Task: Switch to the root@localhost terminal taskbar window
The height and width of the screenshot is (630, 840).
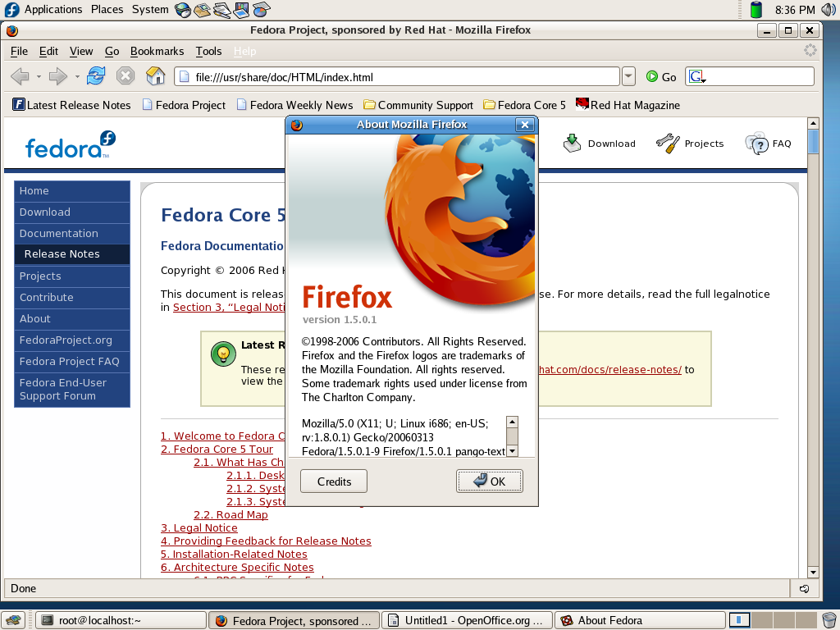Action: pyautogui.click(x=121, y=620)
